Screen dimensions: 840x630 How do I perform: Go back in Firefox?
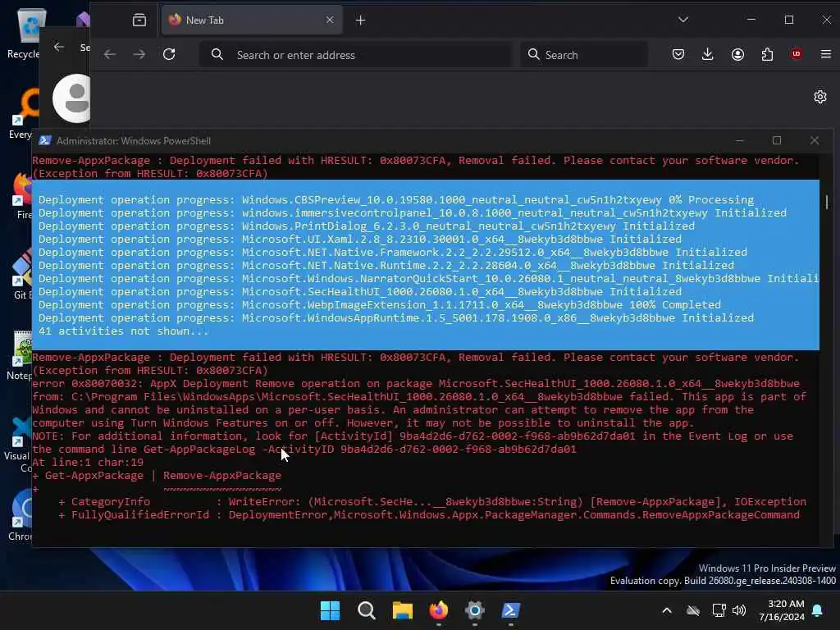pyautogui.click(x=110, y=54)
